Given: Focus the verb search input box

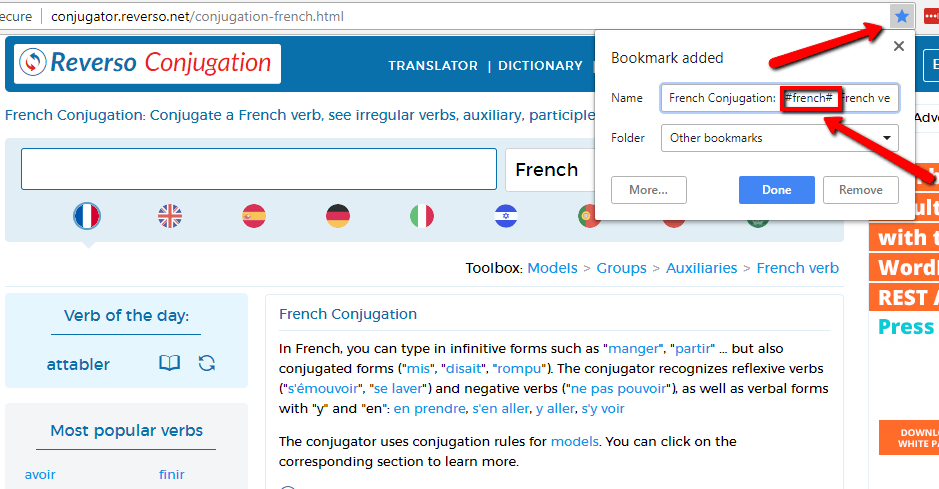Looking at the screenshot, I should 259,170.
